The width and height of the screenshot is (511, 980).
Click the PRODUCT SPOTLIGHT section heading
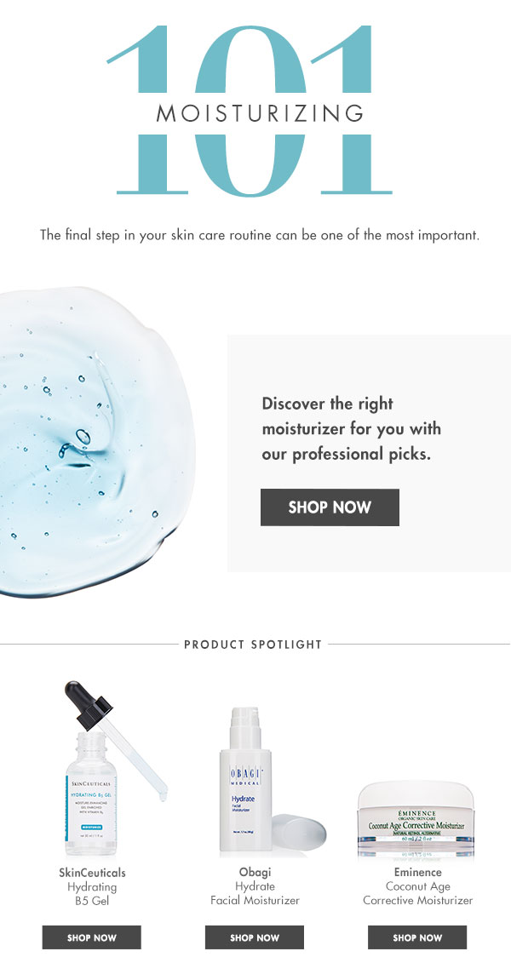click(253, 645)
